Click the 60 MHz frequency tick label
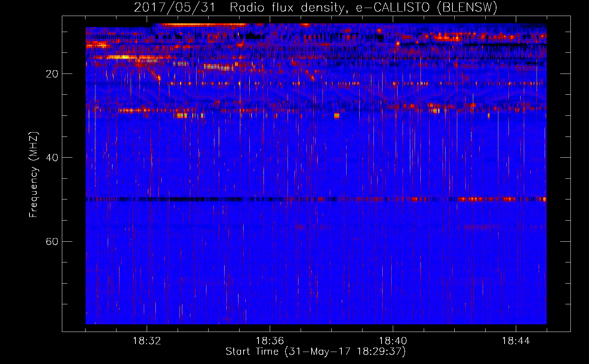Screen dimensions: 589x364 52,241
